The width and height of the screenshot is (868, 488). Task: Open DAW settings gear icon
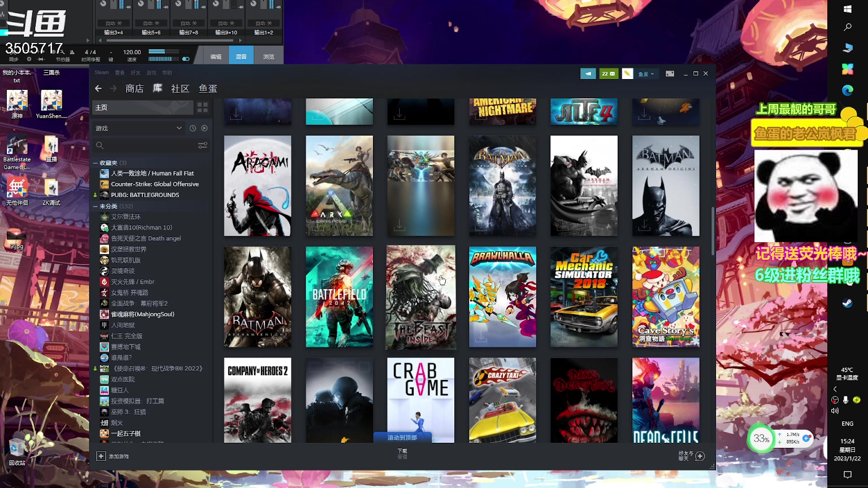point(29,59)
